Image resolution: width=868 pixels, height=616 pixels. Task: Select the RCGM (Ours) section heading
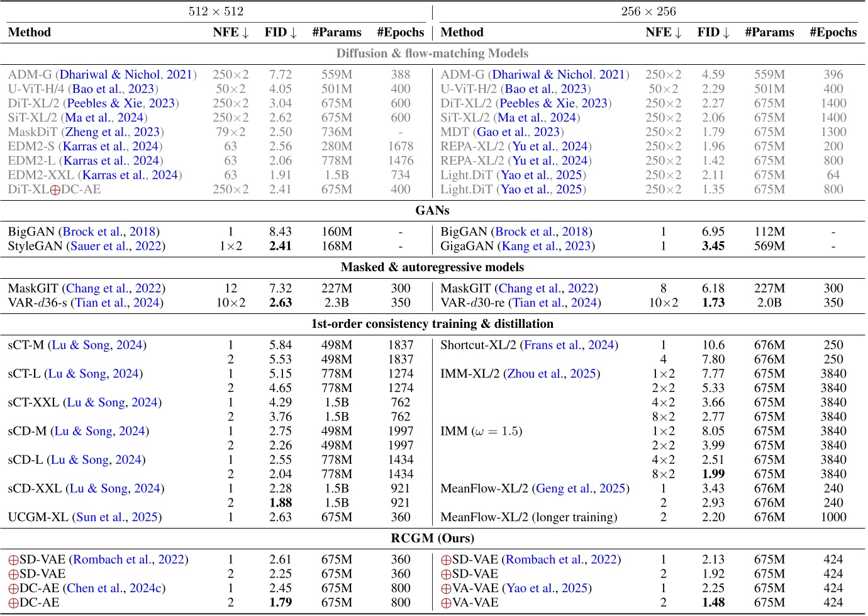click(432, 539)
